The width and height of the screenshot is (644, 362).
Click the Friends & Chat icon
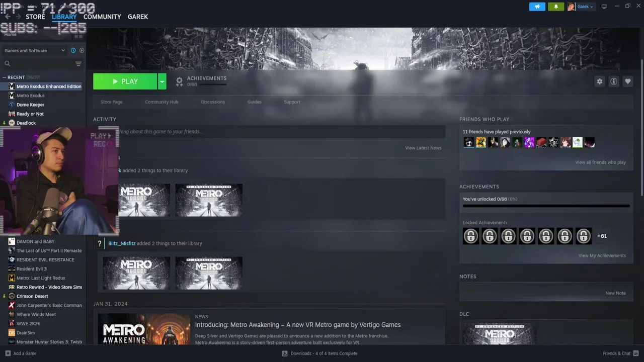pyautogui.click(x=636, y=353)
